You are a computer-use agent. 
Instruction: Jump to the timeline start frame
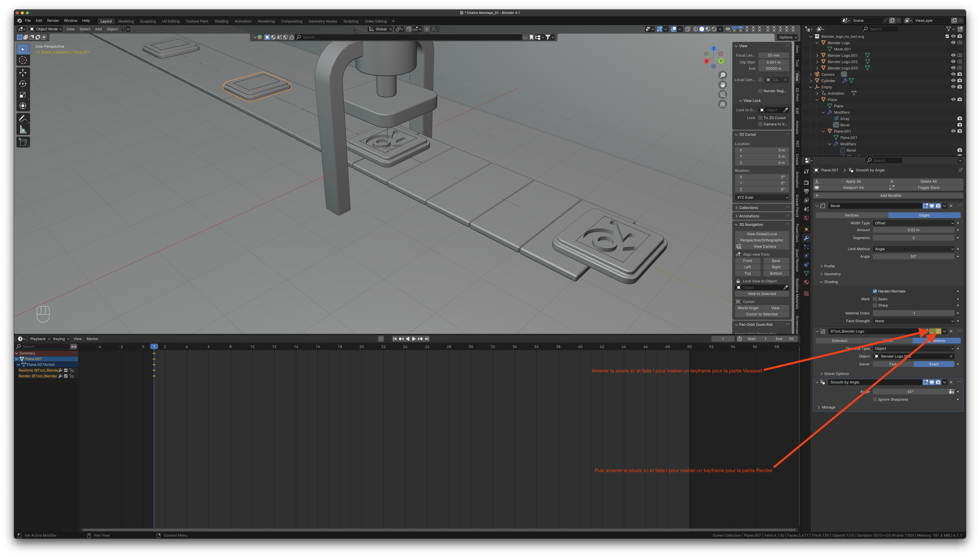(395, 339)
